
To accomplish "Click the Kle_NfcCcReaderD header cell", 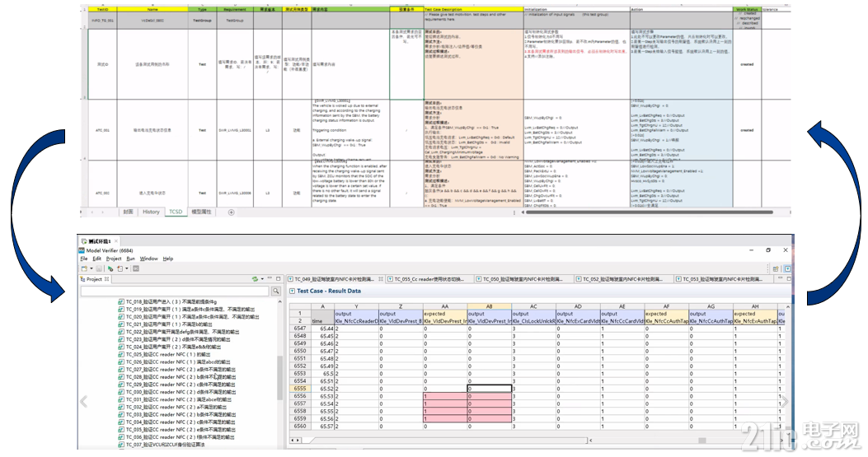I will (356, 321).
